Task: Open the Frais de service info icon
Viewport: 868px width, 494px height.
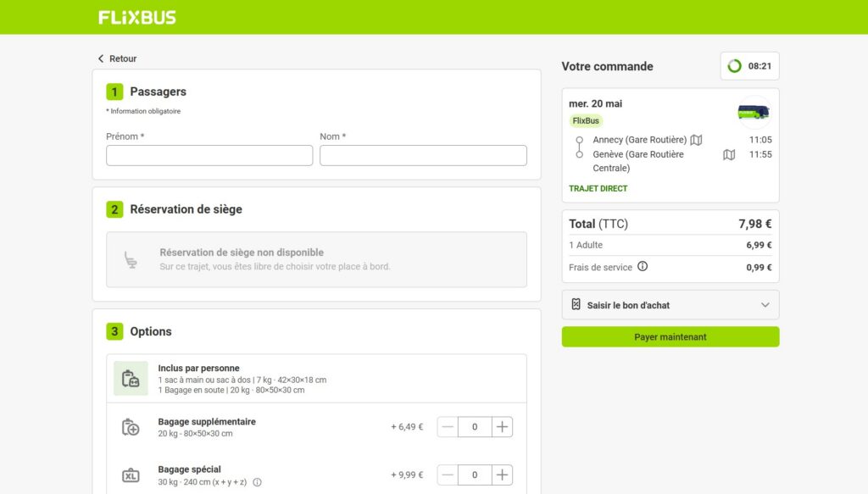Action: point(643,266)
